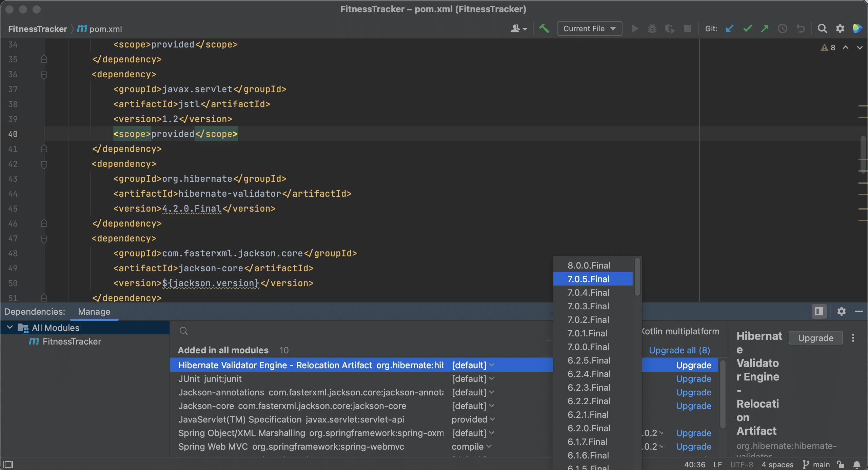Open the three-dot menu beside Upgrade button

[853, 338]
